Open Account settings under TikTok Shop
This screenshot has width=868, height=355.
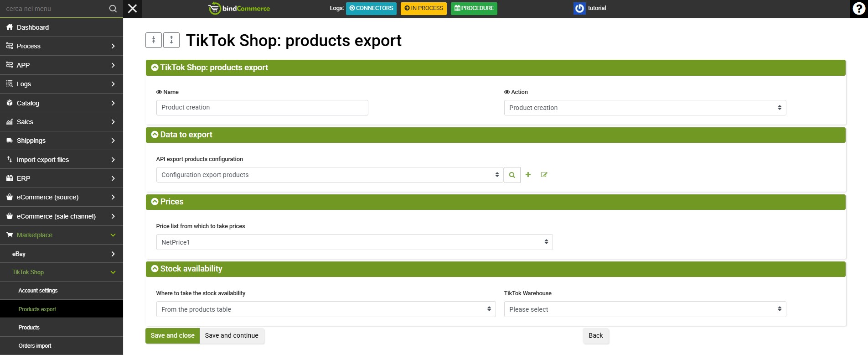tap(62, 291)
